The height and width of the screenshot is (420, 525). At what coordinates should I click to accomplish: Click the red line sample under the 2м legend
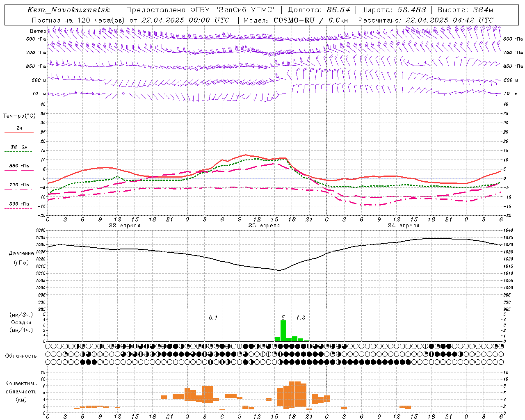(19, 133)
